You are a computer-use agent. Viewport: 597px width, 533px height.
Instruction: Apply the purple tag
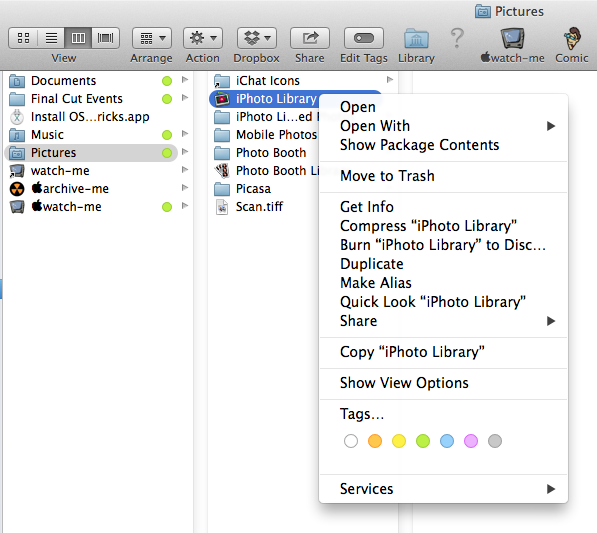[471, 441]
